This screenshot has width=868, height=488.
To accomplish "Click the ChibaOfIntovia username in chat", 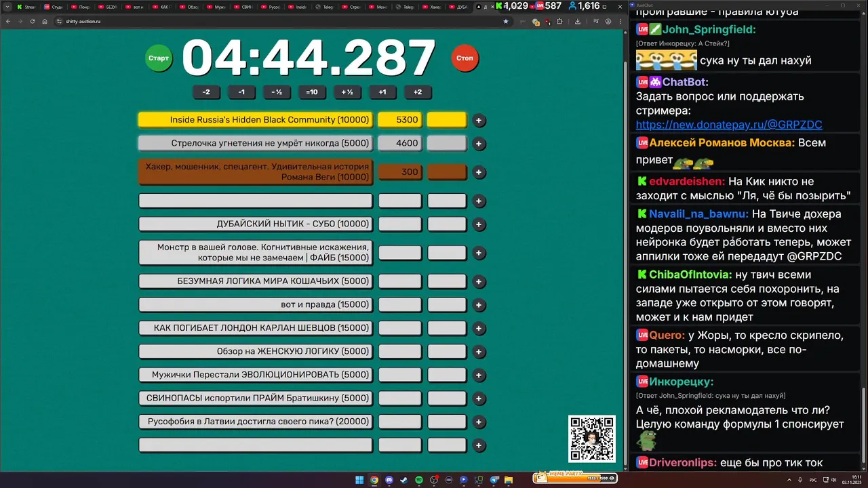I will [690, 275].
